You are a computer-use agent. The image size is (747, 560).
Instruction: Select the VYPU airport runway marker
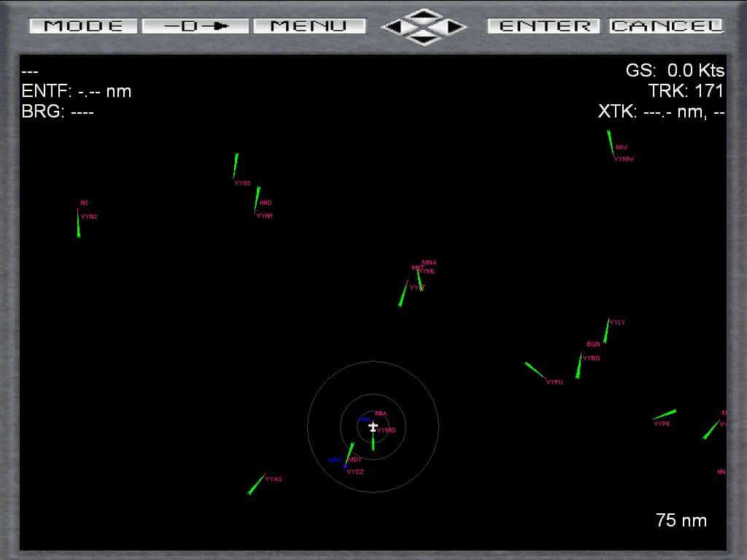[x=535, y=370]
